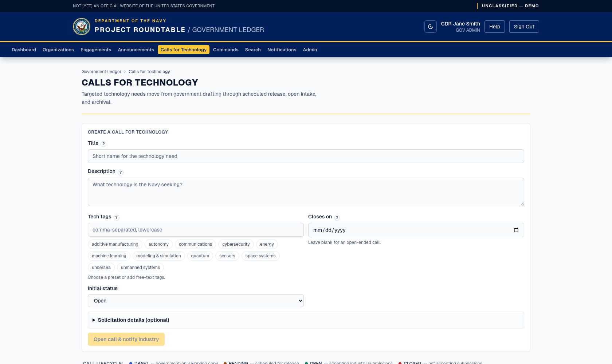Add the unmanned systems preset tag
The width and height of the screenshot is (612, 364).
pos(140,268)
